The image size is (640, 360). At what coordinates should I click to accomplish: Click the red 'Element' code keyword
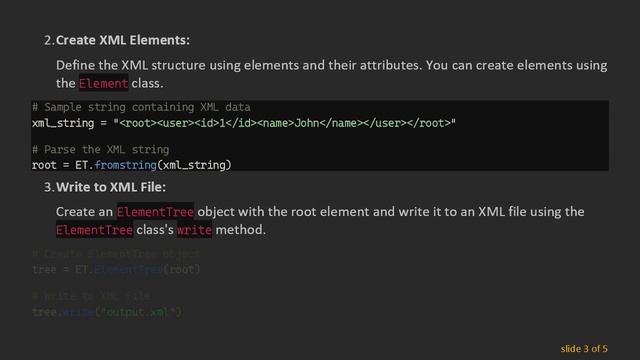pyautogui.click(x=104, y=83)
